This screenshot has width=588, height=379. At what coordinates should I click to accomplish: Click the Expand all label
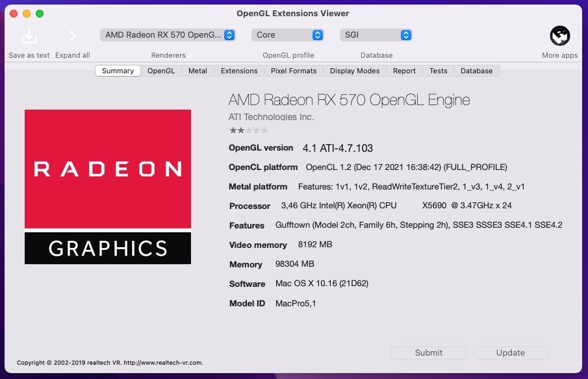pos(72,55)
